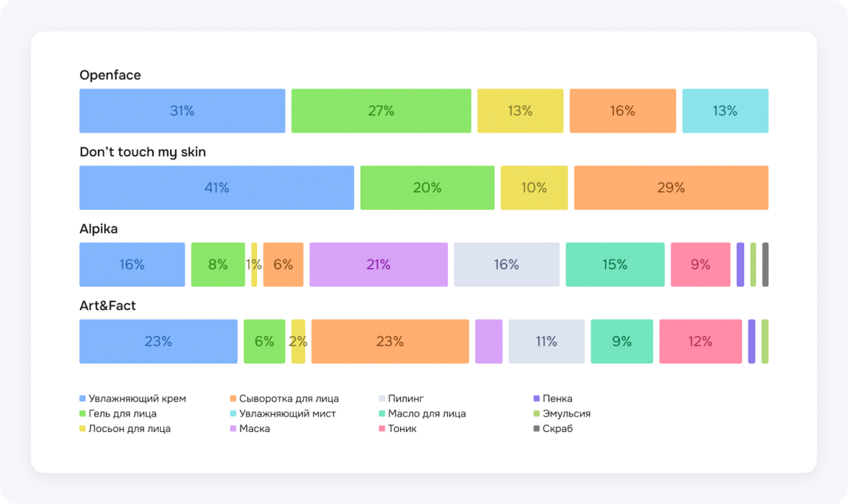
Task: Click Art&Fact 11% Пилинг segment
Action: click(x=546, y=342)
